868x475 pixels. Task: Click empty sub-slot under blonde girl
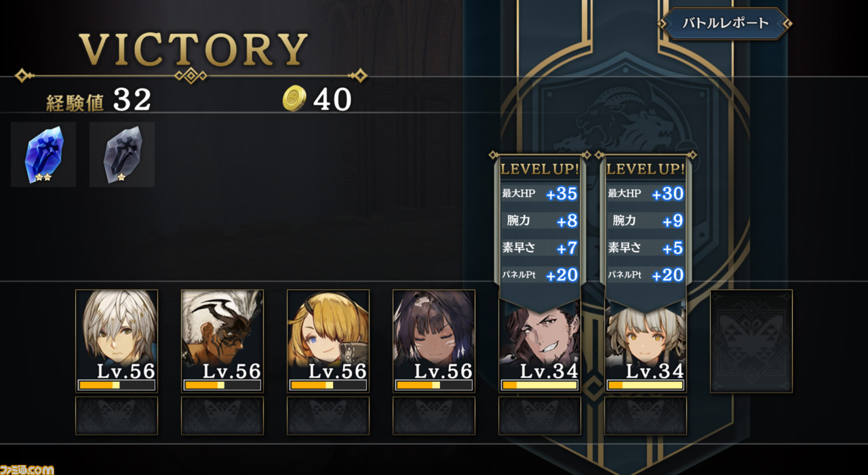[328, 415]
